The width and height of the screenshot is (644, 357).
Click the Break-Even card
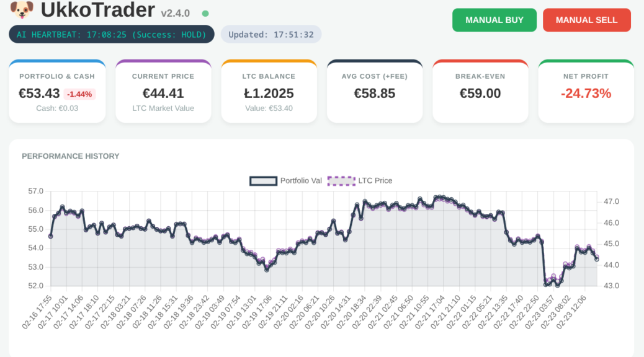(480, 92)
